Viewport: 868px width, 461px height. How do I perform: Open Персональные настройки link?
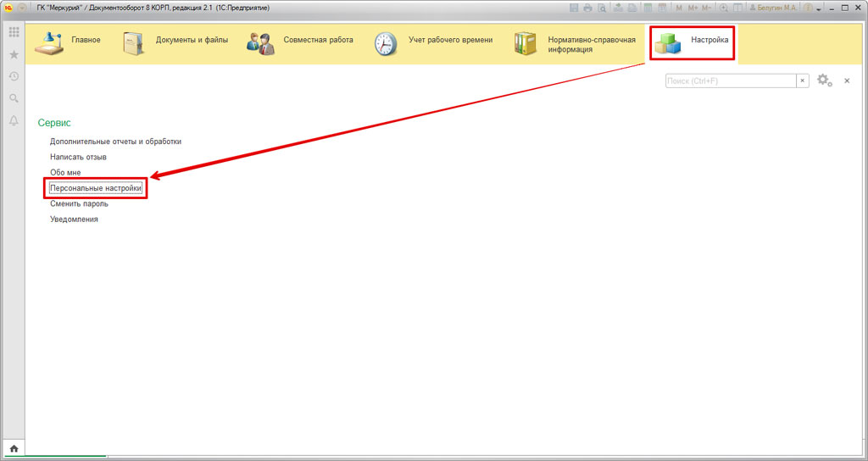[x=95, y=187]
